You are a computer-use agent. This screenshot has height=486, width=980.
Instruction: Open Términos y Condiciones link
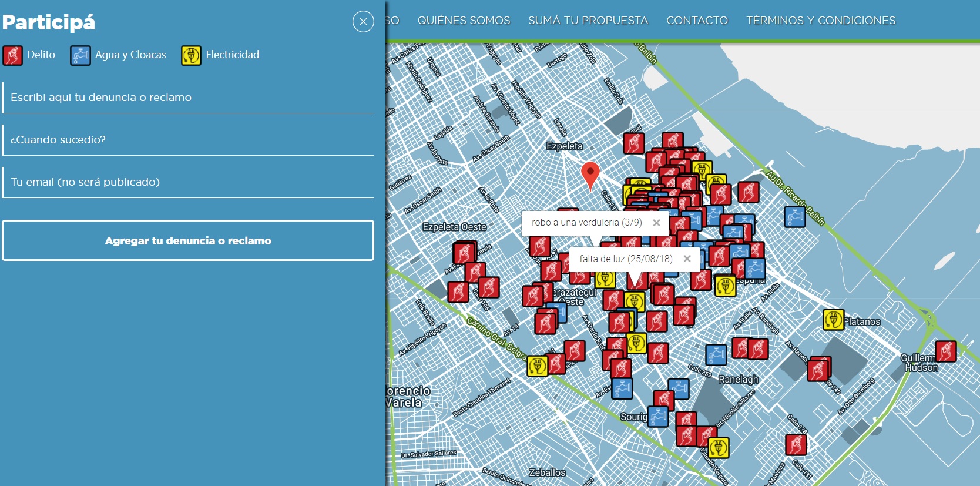point(820,21)
